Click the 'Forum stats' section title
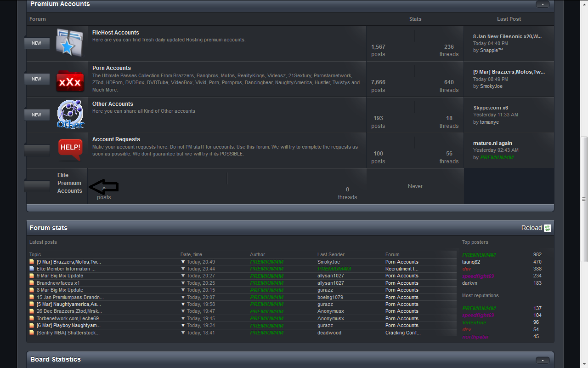The height and width of the screenshot is (368, 588). tap(48, 228)
